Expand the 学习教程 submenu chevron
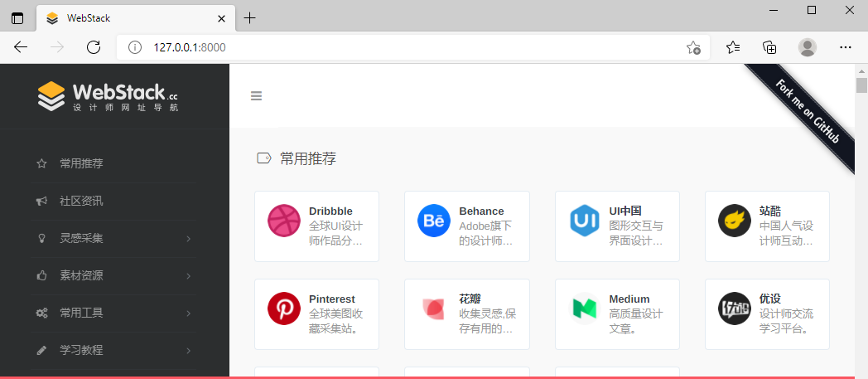 [188, 351]
